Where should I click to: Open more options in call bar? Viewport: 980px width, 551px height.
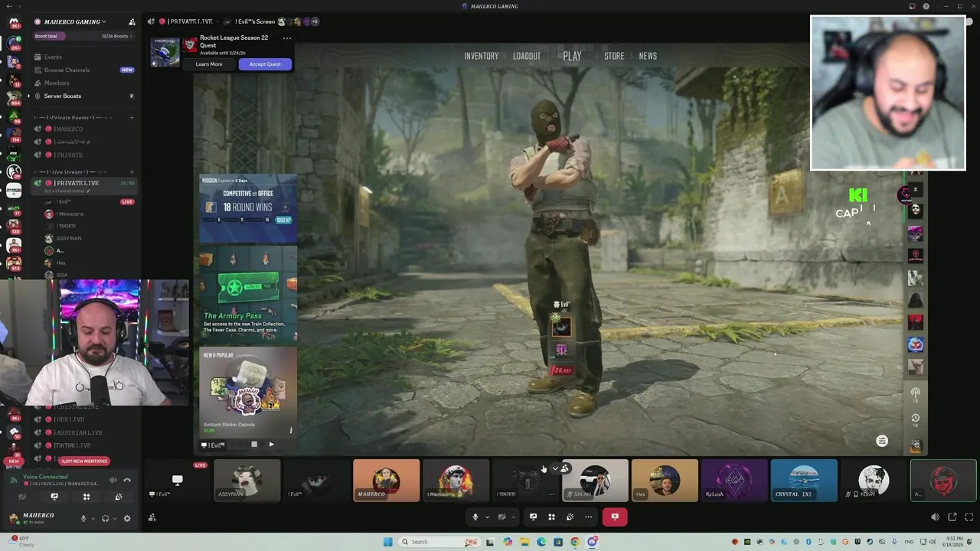588,517
